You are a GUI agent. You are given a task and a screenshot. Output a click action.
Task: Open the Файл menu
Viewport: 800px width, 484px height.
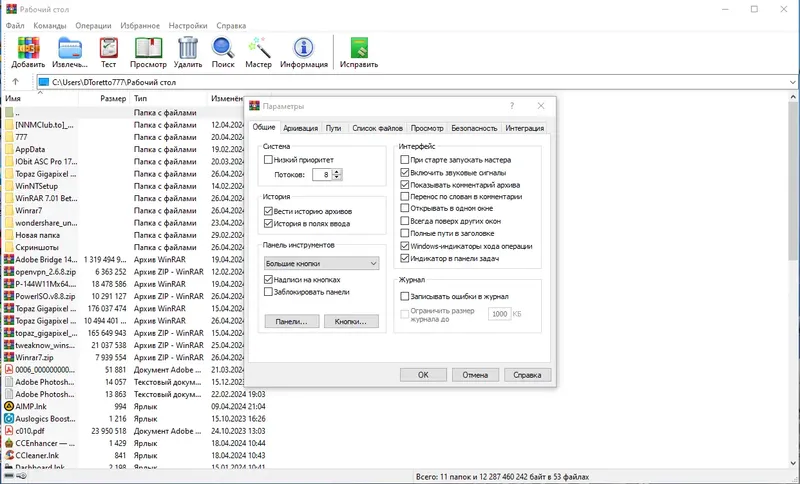tap(15, 26)
